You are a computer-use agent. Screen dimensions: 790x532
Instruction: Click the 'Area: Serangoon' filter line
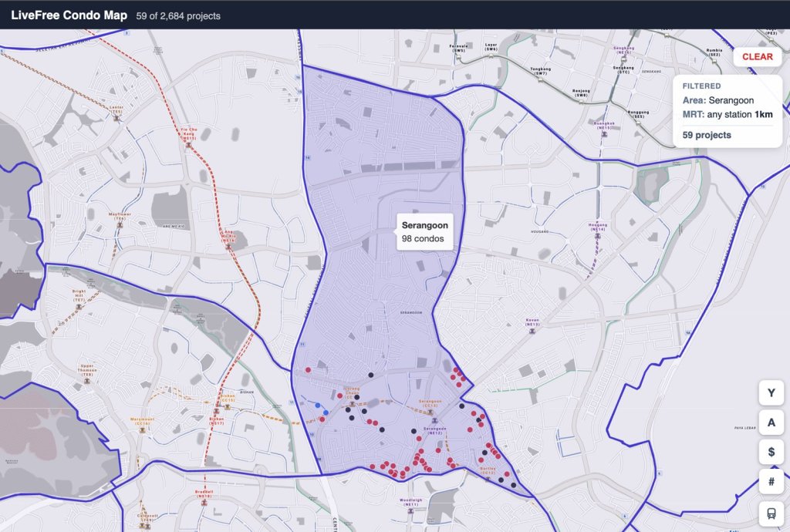[718, 100]
